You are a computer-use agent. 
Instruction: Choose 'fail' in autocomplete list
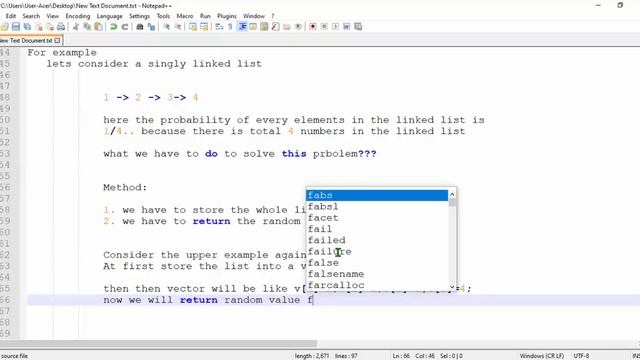pos(377,229)
